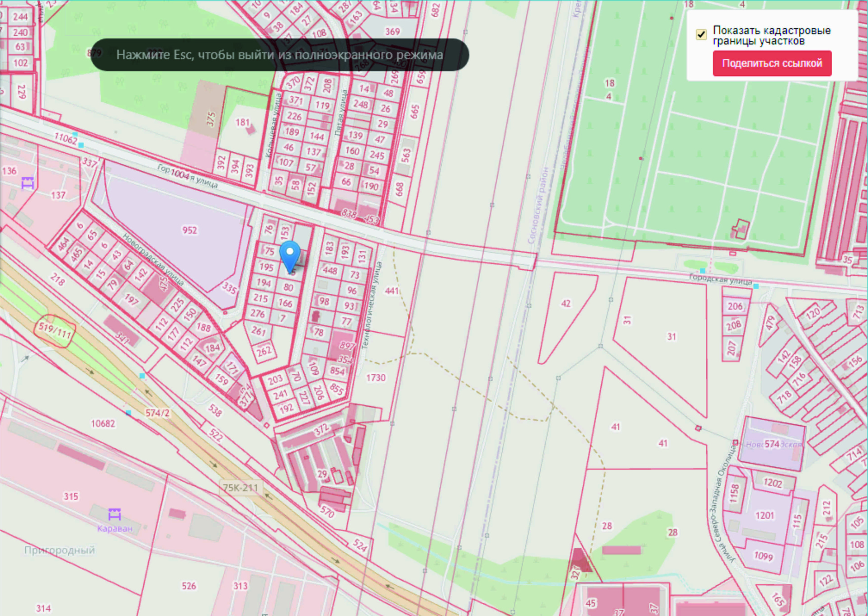Select large purple parcel 952
The height and width of the screenshot is (616, 868).
pos(189,230)
